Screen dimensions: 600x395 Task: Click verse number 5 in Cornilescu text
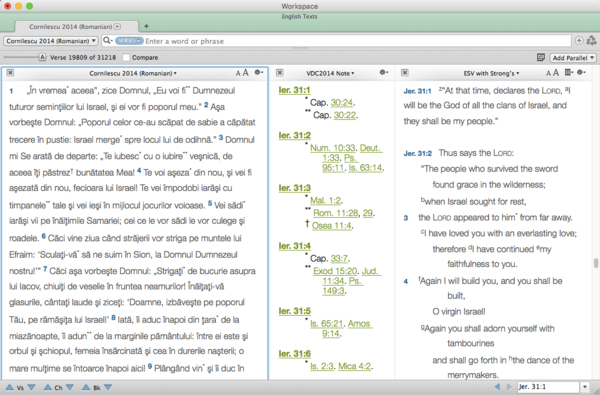pyautogui.click(x=210, y=203)
